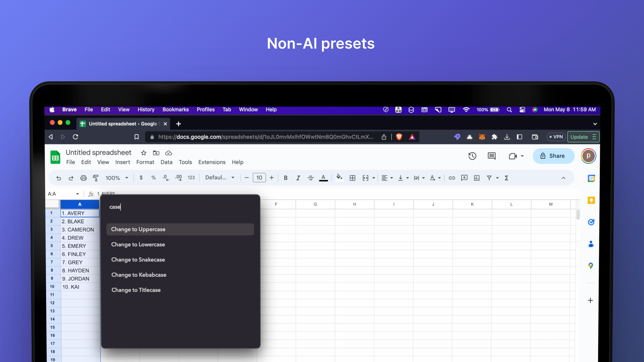Expand the Default font dropdown

[220, 178]
